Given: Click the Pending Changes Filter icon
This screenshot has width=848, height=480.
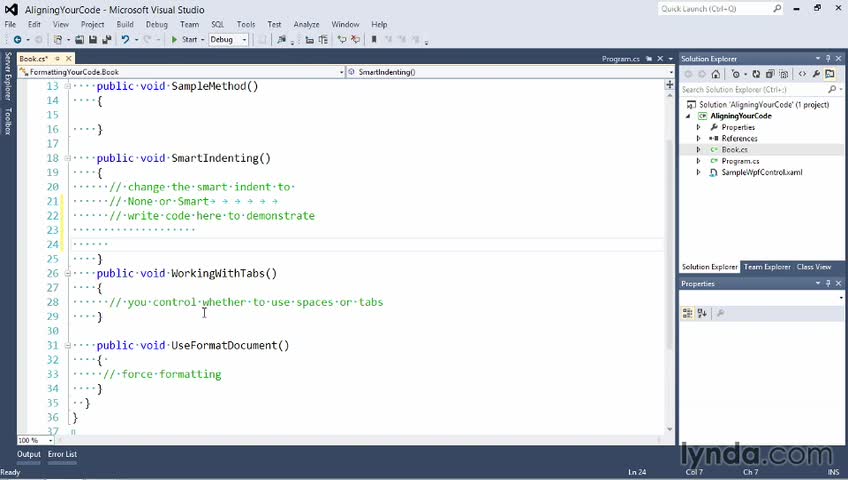Looking at the screenshot, I should (x=736, y=74).
